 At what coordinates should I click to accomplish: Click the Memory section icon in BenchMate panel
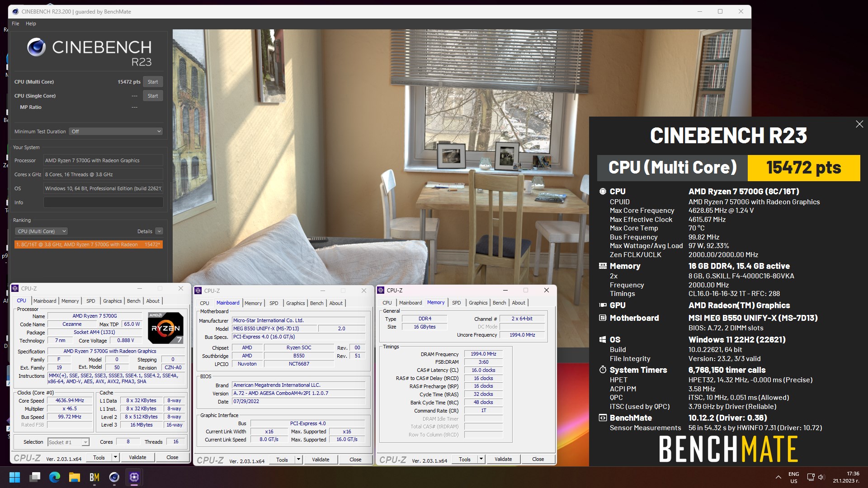(x=603, y=266)
